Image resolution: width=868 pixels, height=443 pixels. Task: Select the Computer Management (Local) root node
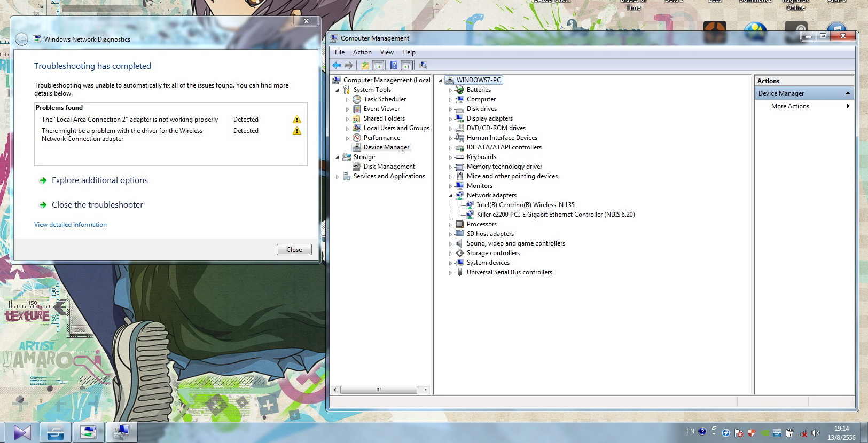(x=387, y=80)
